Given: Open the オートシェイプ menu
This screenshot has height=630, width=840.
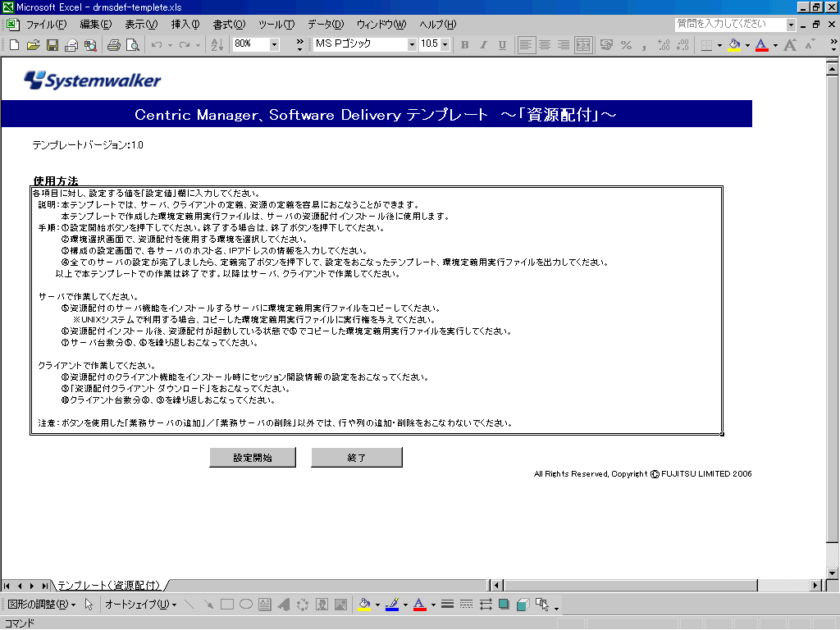Looking at the screenshot, I should [x=141, y=605].
